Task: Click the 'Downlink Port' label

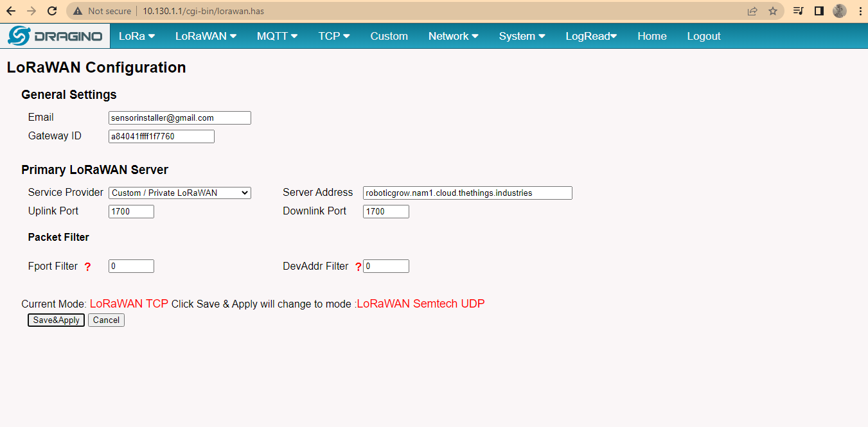Action: 315,211
